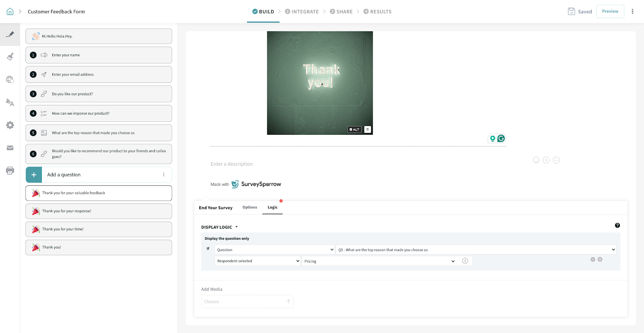Viewport: 644px width, 333px height.
Task: Toggle the ALT text badge on image
Action: (354, 129)
